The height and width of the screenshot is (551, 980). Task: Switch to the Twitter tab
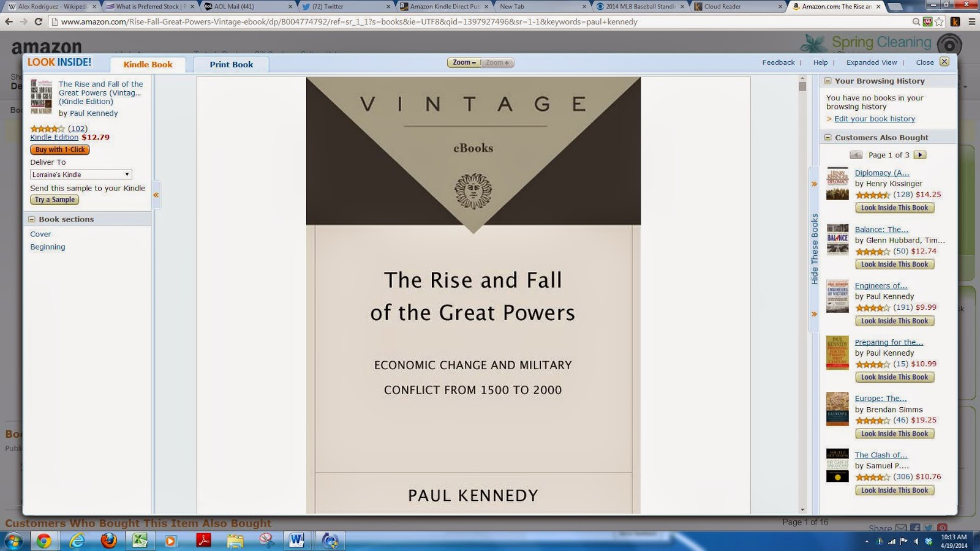[x=345, y=7]
